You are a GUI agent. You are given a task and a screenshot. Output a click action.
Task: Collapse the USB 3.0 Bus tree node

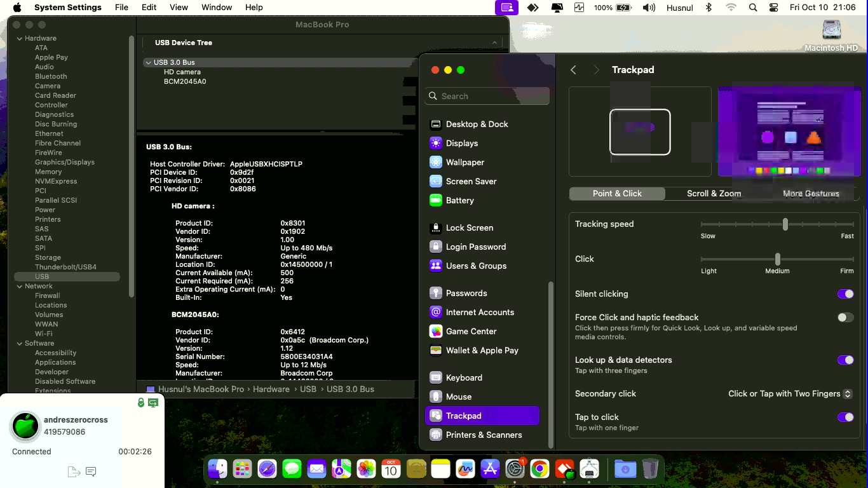point(148,63)
